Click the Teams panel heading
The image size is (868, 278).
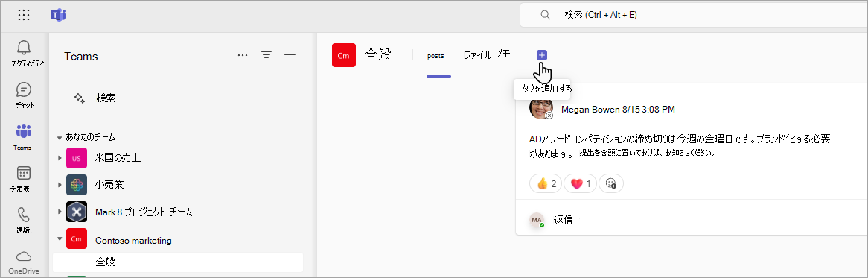point(81,56)
